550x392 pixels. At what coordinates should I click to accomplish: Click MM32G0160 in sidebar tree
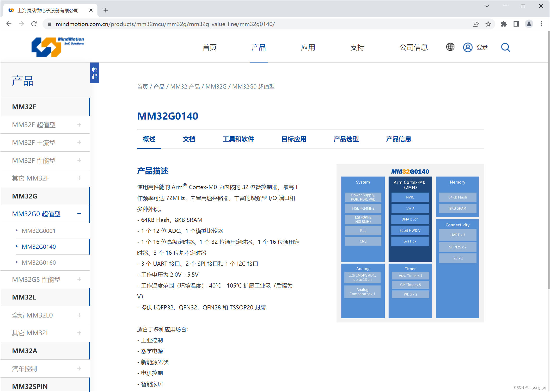pos(39,263)
